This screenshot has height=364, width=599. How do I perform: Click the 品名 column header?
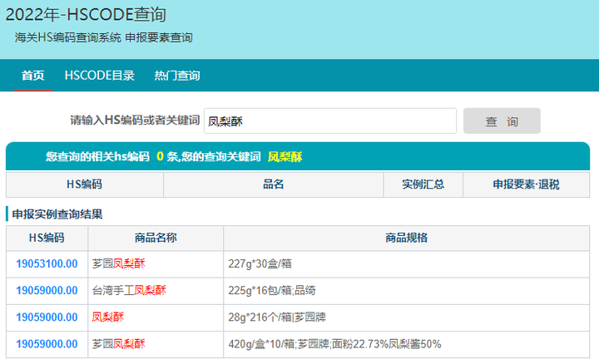[273, 184]
